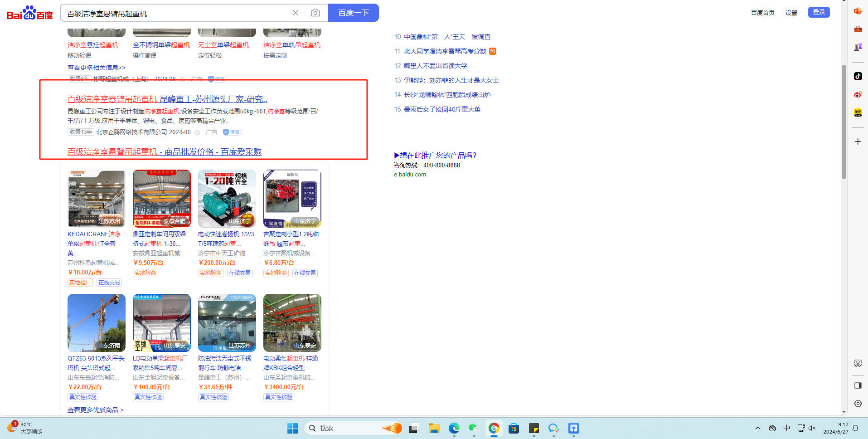
Task: Open hot search 北大同学澄清李雪琴高考分数
Action: [x=445, y=51]
